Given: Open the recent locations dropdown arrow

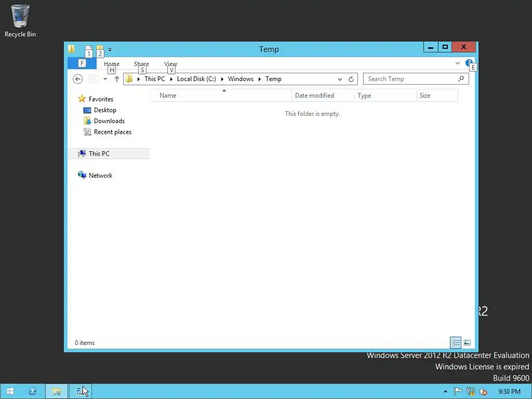Looking at the screenshot, I should pyautogui.click(x=105, y=79).
